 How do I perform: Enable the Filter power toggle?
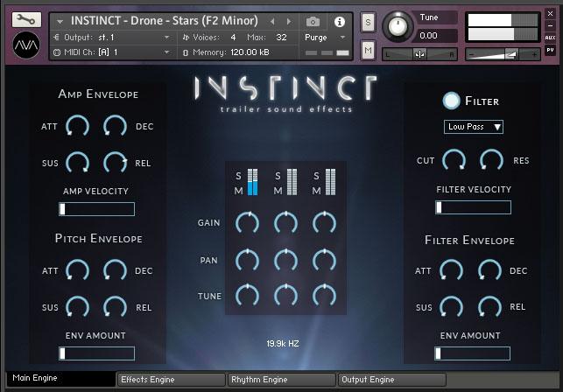[451, 101]
